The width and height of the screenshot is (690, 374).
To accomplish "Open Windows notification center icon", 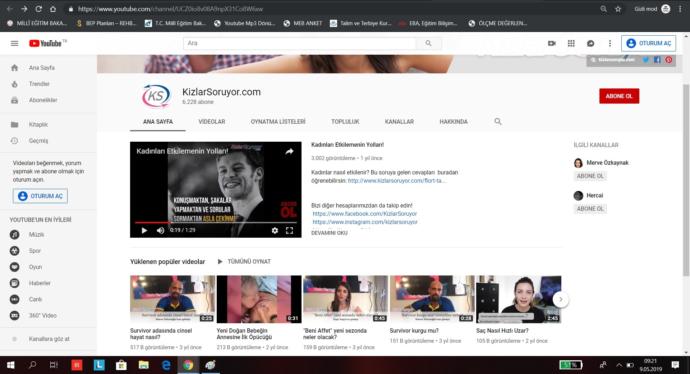I will (675, 365).
